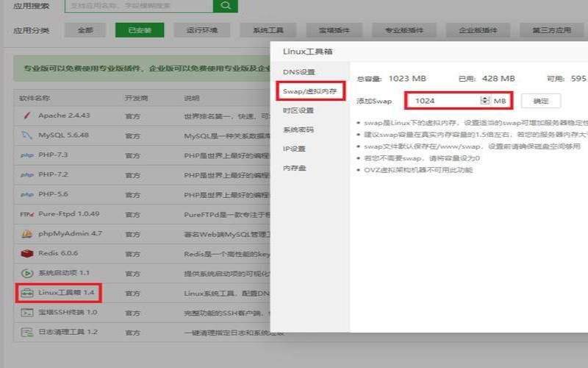Open 系统密码 in toolbox sidebar
The height and width of the screenshot is (368, 588).
(298, 130)
